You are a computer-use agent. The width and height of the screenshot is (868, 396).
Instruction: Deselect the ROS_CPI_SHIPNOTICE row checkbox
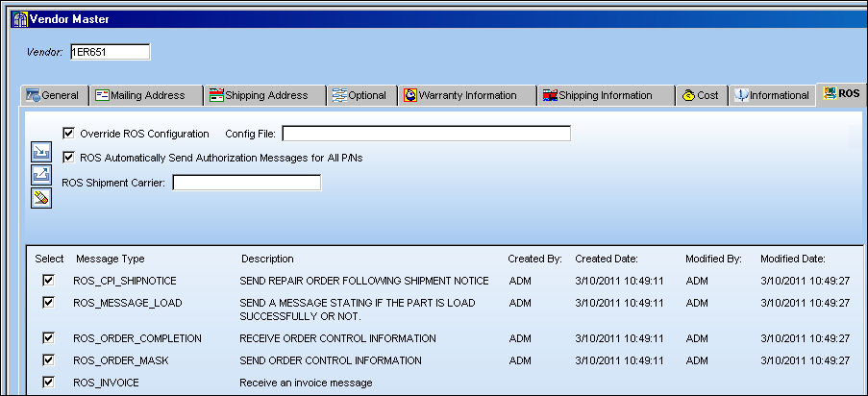[x=48, y=281]
